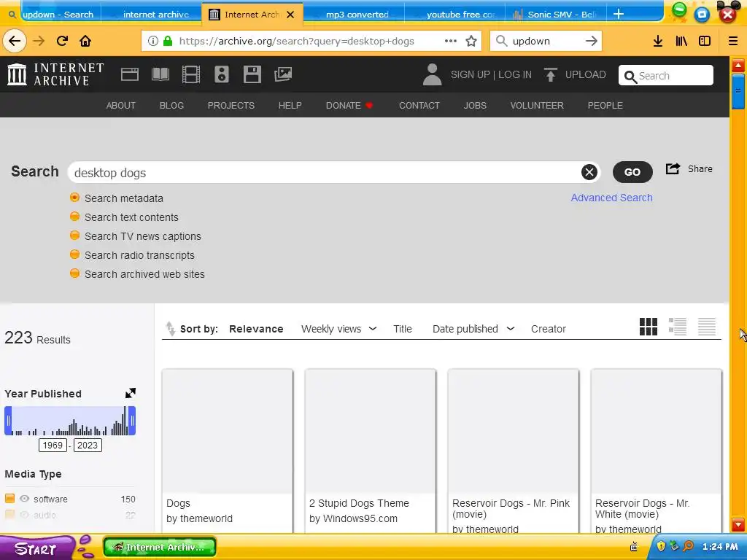Bookmark this page with the star
The image size is (747, 560).
point(471,41)
